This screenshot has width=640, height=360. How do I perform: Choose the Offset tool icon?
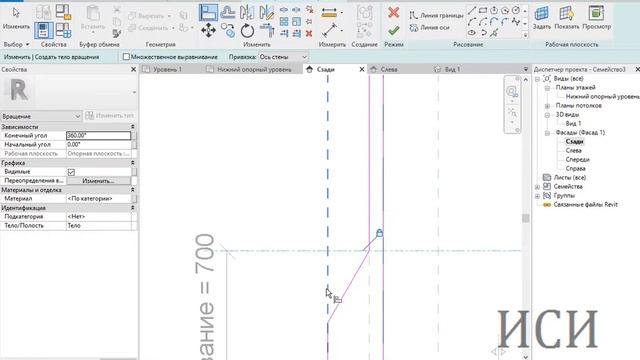228,12
